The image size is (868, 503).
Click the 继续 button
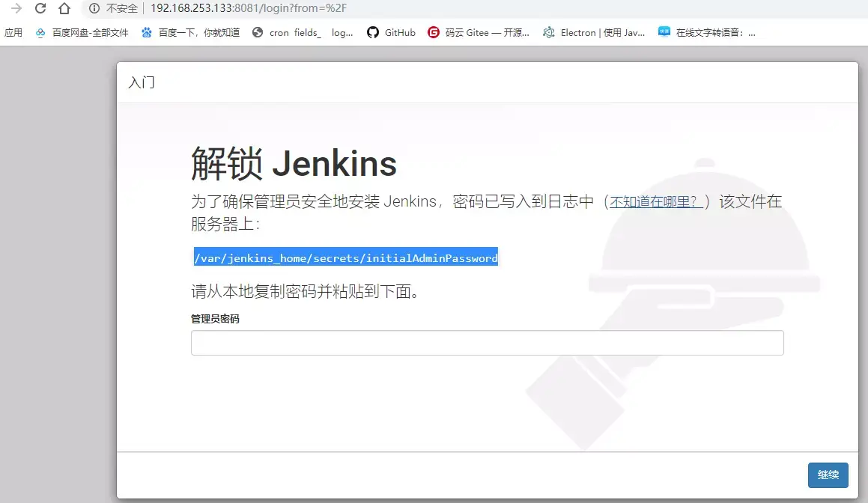click(828, 475)
